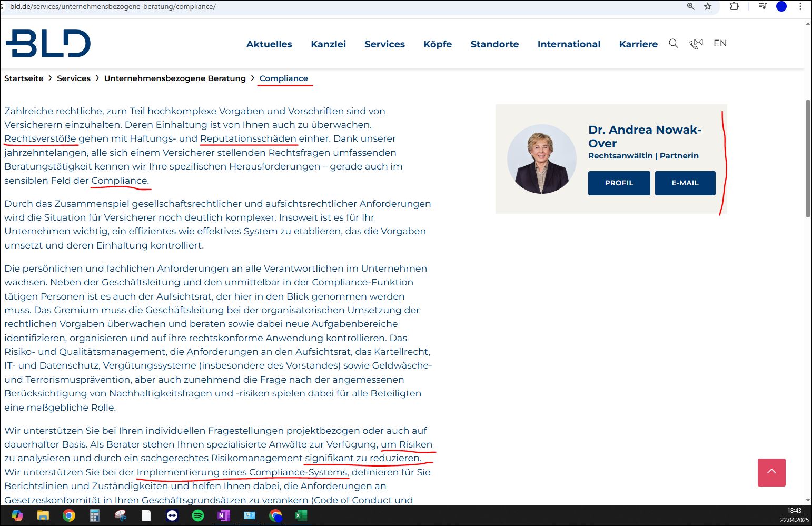Open the website search magnifier icon
The height and width of the screenshot is (526, 812).
(x=674, y=44)
